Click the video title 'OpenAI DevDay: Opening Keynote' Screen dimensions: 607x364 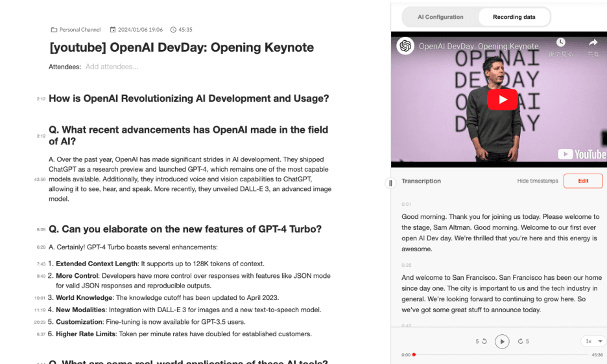click(479, 47)
